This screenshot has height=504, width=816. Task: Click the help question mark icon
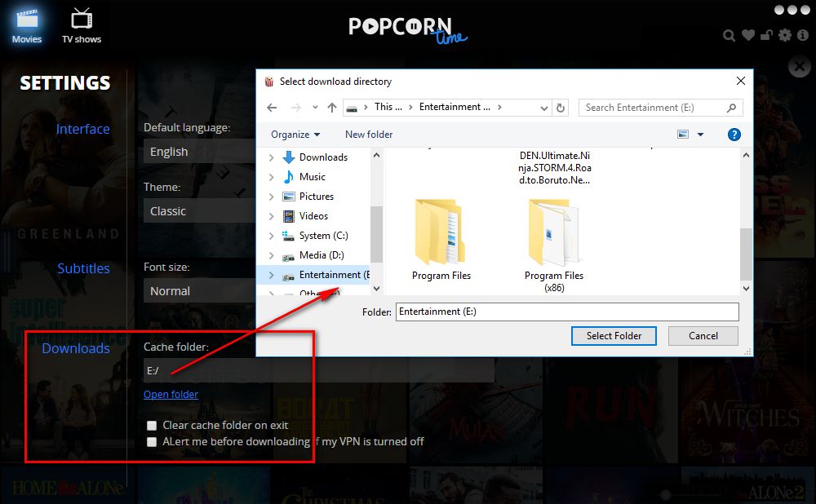point(734,135)
